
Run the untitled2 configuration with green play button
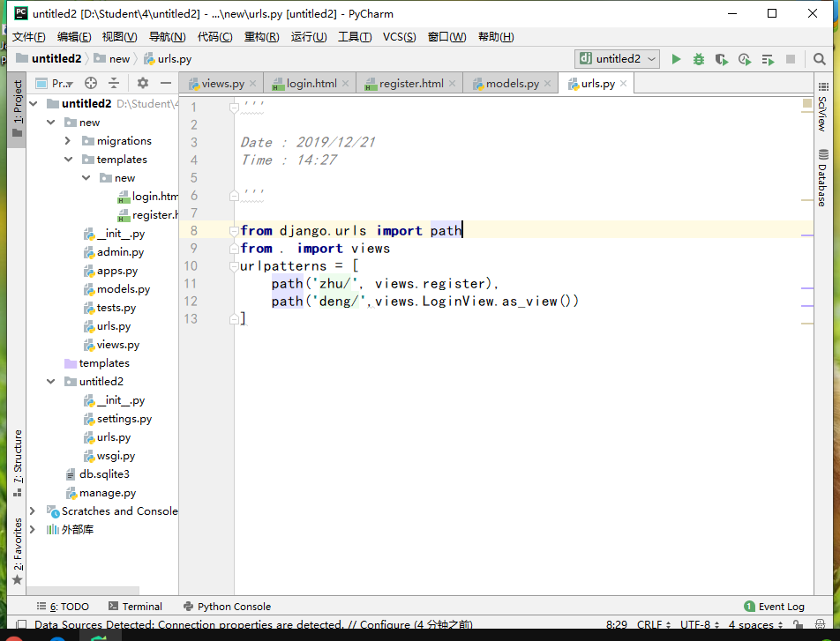click(x=676, y=59)
